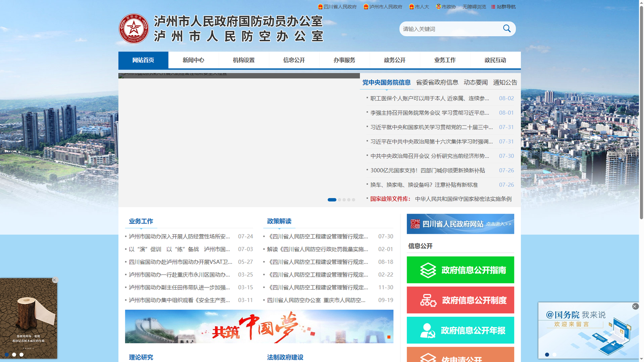Open article 以“演”促训 以“练”备战
This screenshot has height=362, width=644.
coord(179,249)
